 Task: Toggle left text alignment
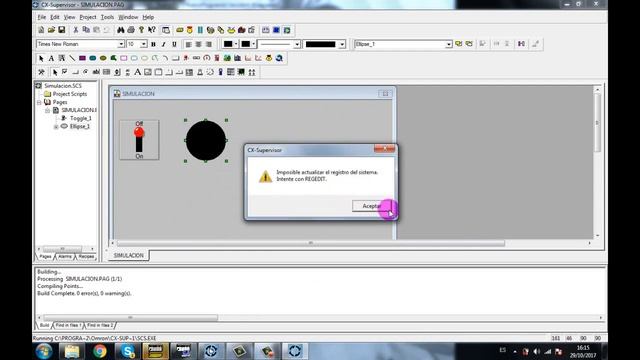tap(188, 44)
